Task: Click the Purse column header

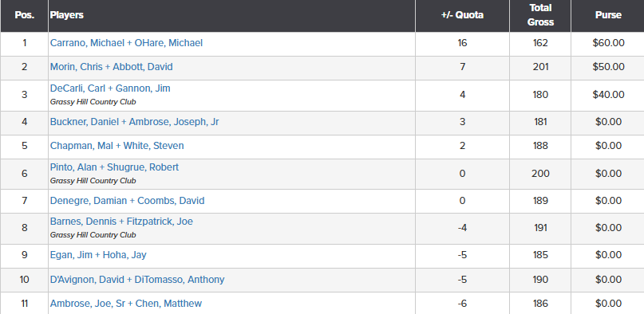Action: [x=608, y=16]
